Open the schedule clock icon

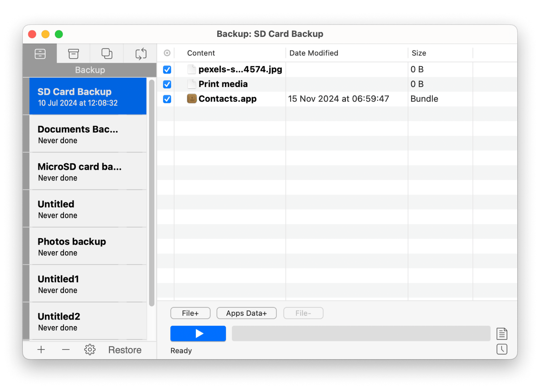pos(502,349)
